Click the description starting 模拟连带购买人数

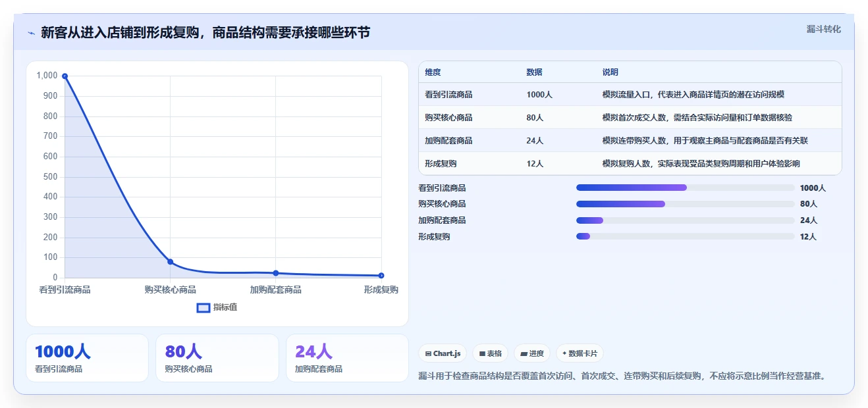pos(705,141)
